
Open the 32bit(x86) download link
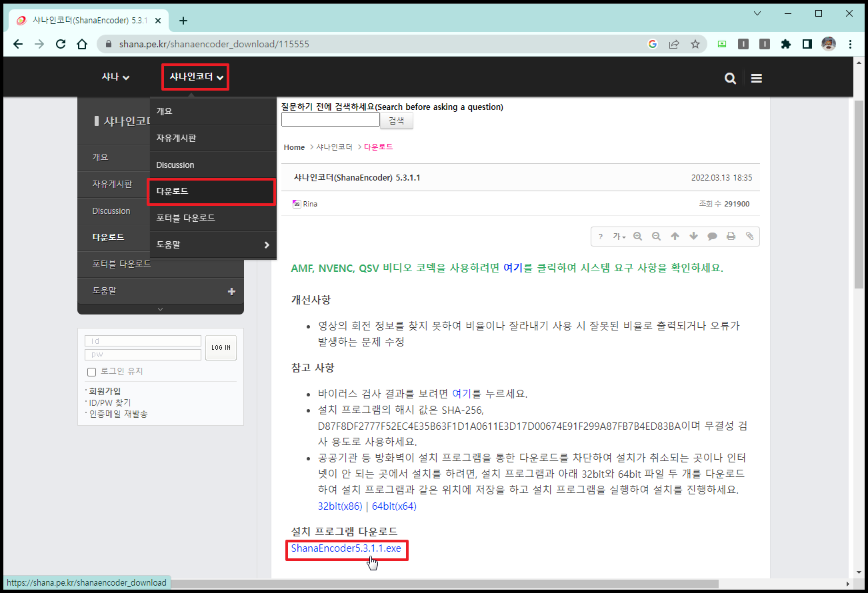tap(340, 506)
